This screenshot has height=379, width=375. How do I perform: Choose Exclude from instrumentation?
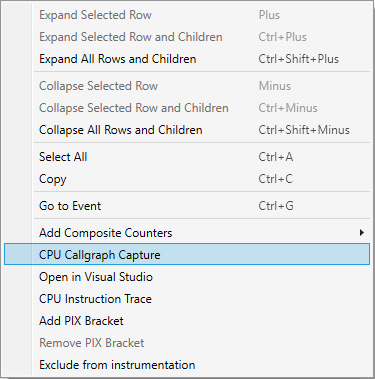point(187,365)
